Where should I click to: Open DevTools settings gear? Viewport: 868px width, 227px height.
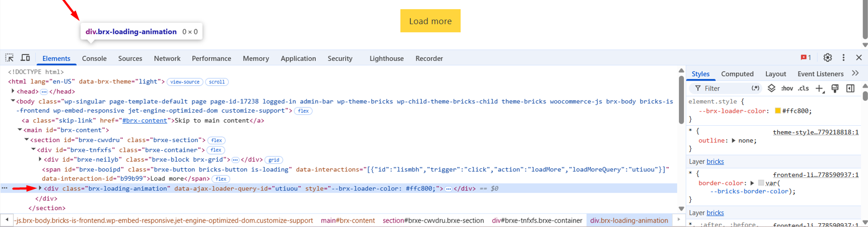827,58
